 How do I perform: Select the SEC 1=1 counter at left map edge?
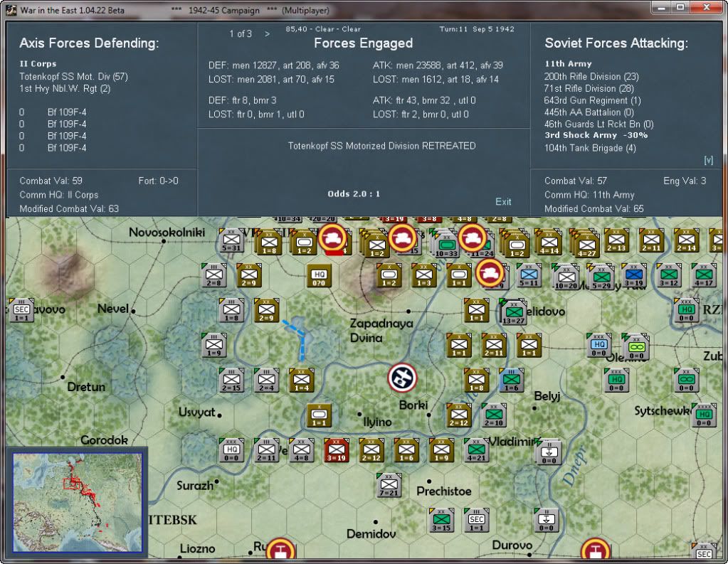(21, 310)
